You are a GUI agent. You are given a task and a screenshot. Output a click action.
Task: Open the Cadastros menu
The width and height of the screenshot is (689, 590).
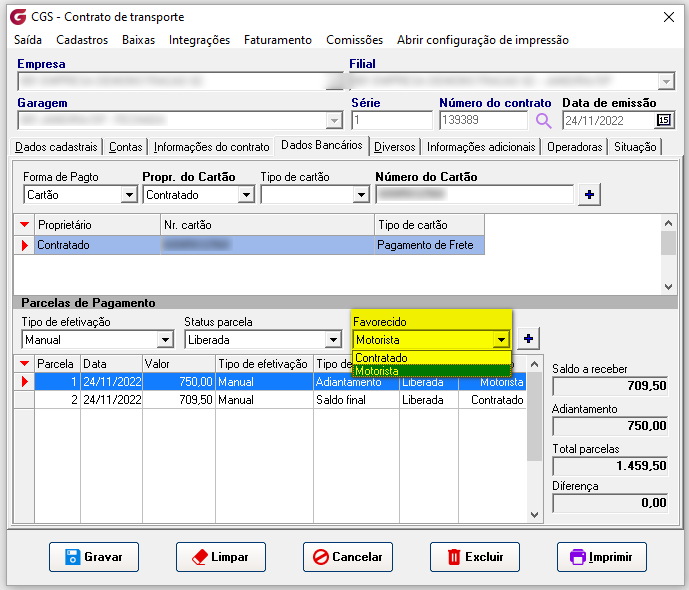(82, 40)
